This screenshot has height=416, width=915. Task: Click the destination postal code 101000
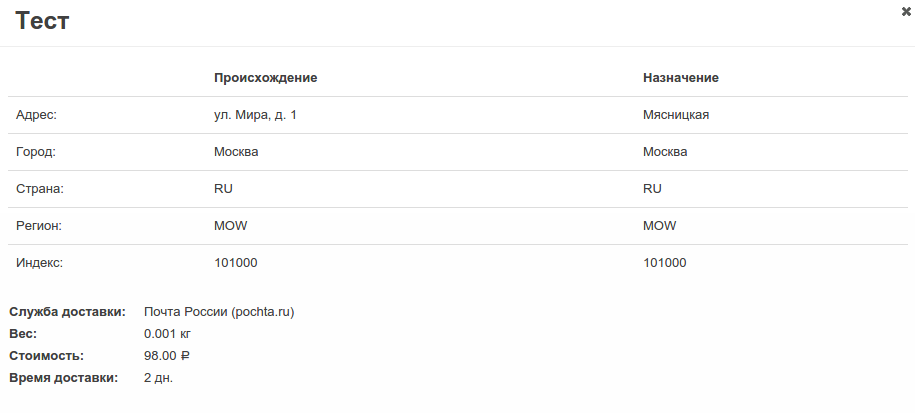pyautogui.click(x=665, y=262)
